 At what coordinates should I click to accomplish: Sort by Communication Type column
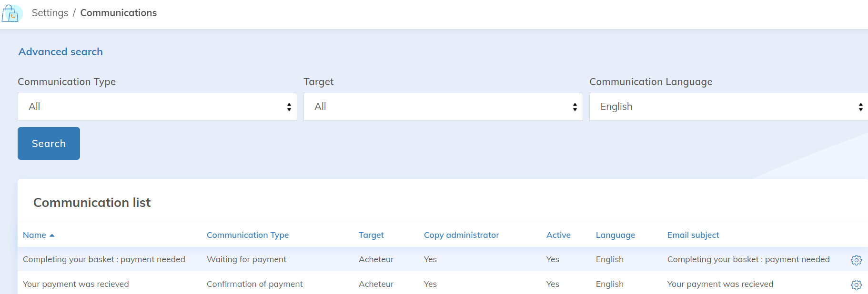(x=248, y=235)
